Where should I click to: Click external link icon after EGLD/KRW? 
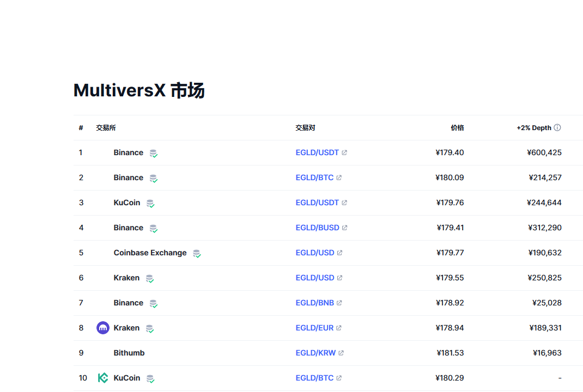coord(341,353)
